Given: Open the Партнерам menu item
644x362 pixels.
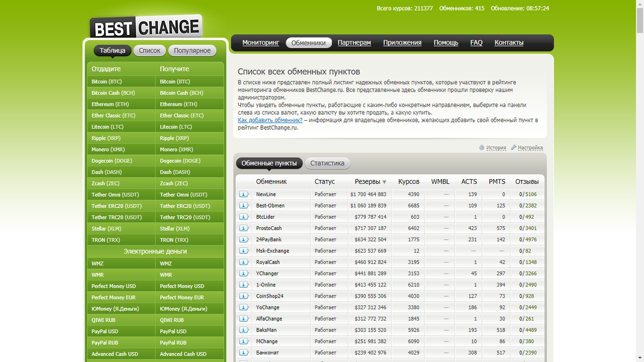Looking at the screenshot, I should (x=354, y=43).
